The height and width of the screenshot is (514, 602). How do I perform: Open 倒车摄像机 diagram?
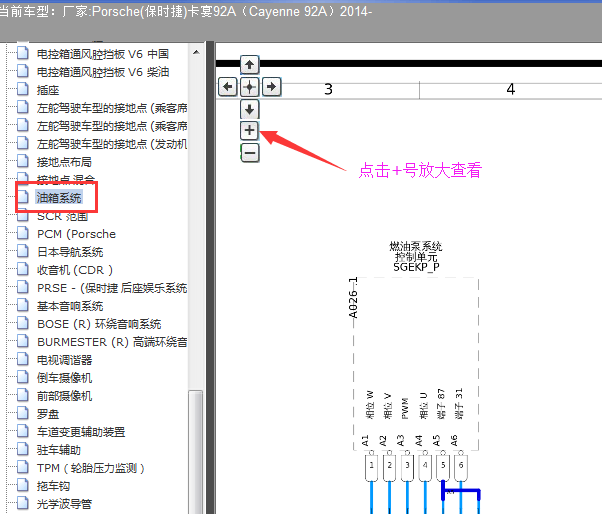[64, 378]
